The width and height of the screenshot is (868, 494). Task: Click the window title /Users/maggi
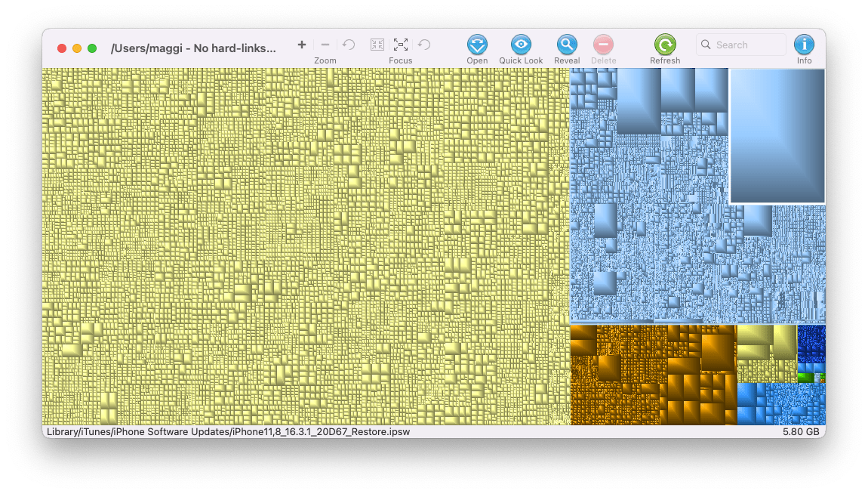(193, 48)
